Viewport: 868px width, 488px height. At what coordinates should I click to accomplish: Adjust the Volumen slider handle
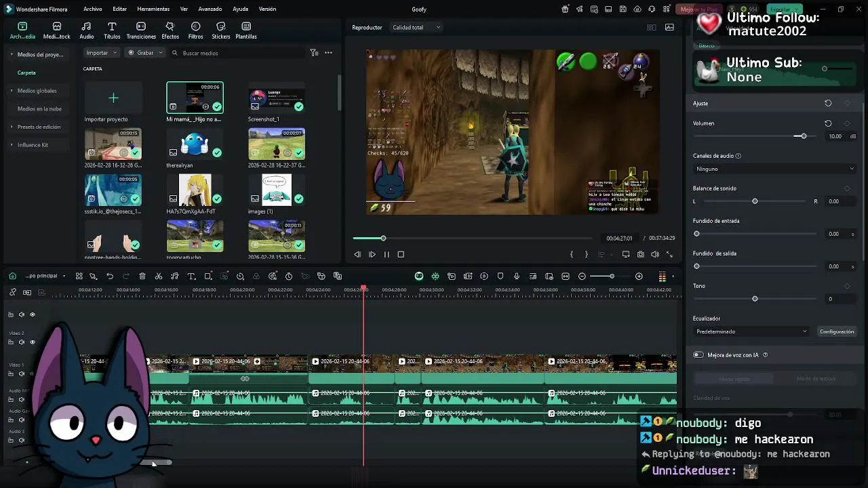[804, 136]
